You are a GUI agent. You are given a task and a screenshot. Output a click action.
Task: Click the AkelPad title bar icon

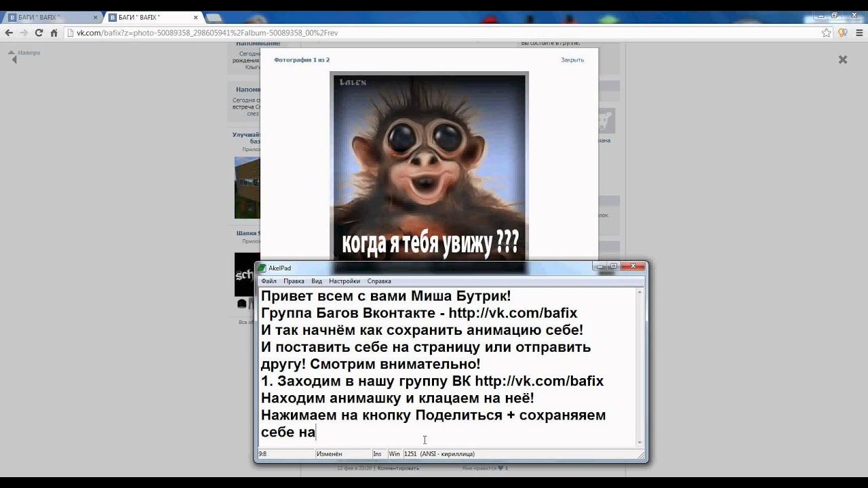[x=262, y=268]
